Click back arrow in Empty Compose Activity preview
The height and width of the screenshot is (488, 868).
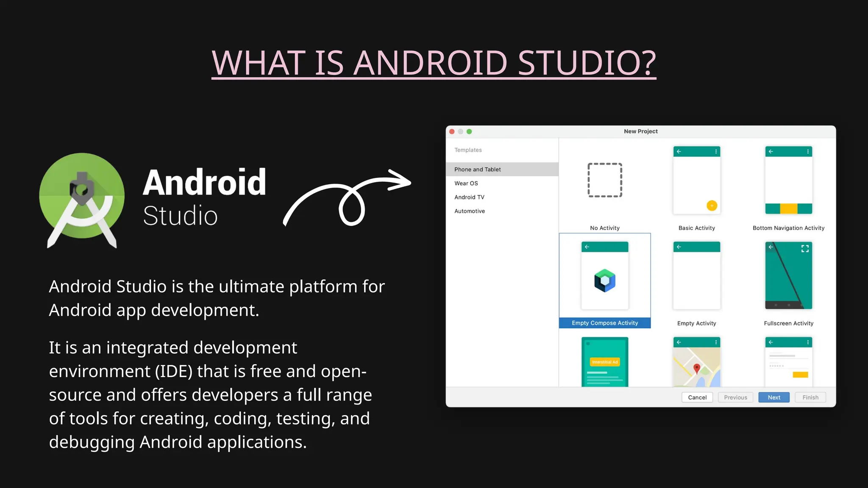pos(587,247)
